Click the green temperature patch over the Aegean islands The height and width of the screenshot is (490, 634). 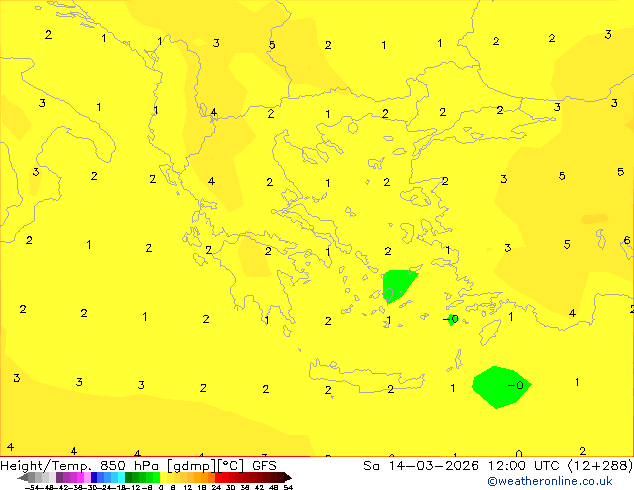[x=398, y=285]
